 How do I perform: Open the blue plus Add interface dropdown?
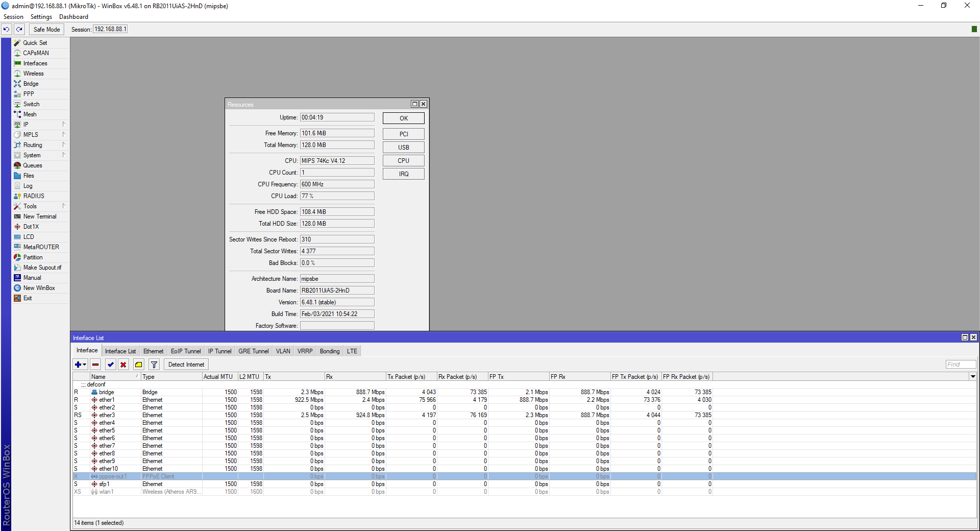[x=81, y=365]
